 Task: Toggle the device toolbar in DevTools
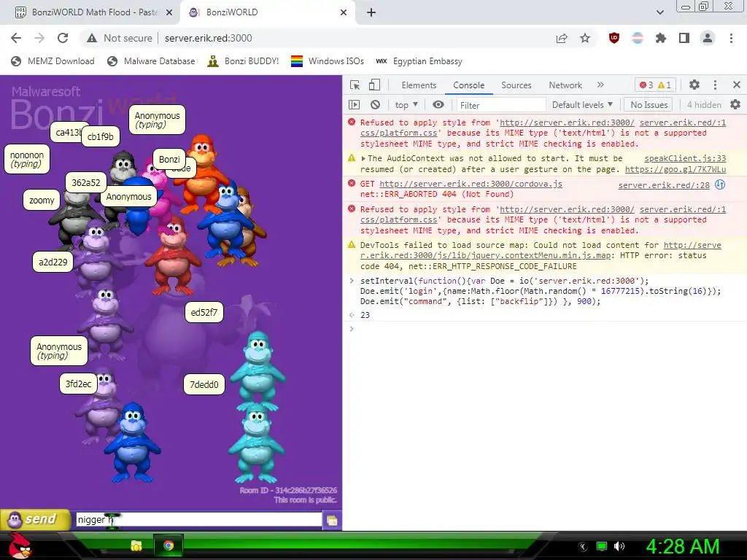pyautogui.click(x=374, y=85)
